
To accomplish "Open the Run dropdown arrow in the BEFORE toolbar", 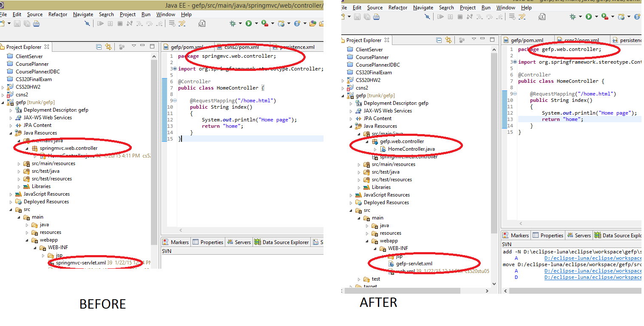I will pos(256,24).
